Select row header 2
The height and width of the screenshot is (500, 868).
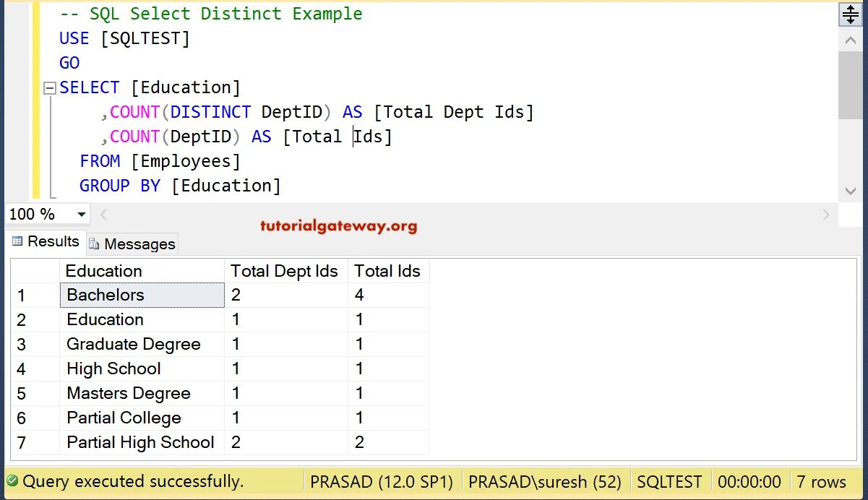click(35, 319)
